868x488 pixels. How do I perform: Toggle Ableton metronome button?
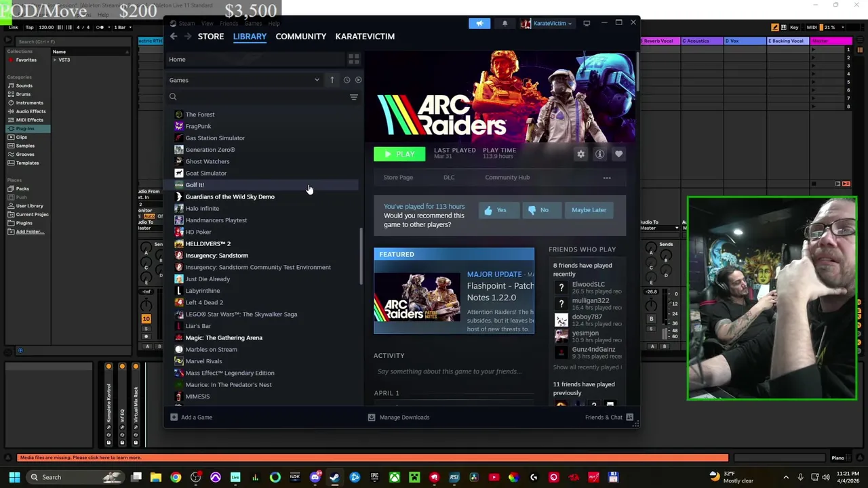(x=100, y=27)
